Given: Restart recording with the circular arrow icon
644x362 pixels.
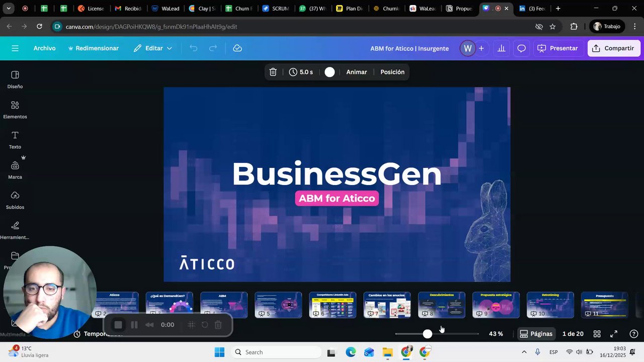Looking at the screenshot, I should click(x=205, y=325).
